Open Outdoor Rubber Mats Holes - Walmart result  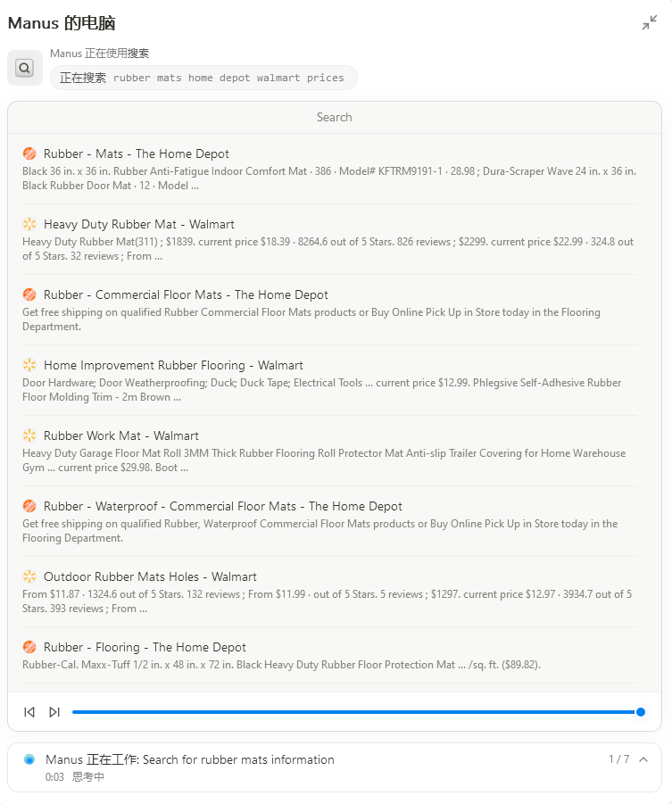coord(150,576)
